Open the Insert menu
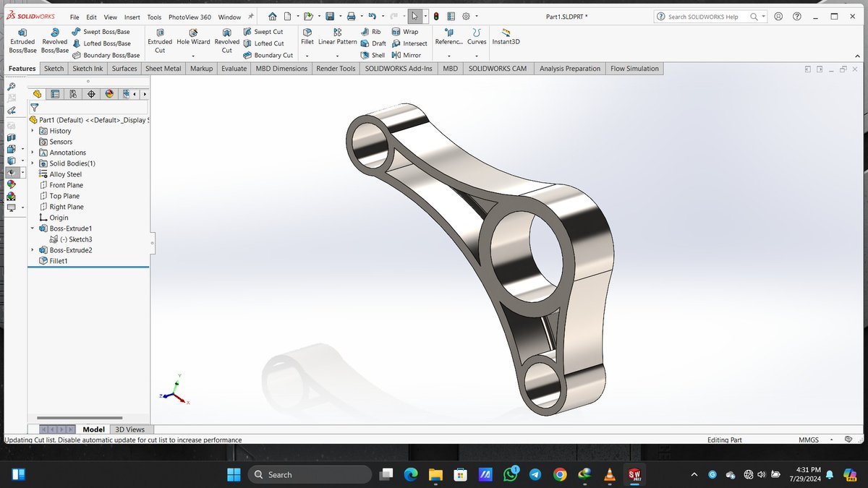Screen dimensions: 868x488 point(132,17)
